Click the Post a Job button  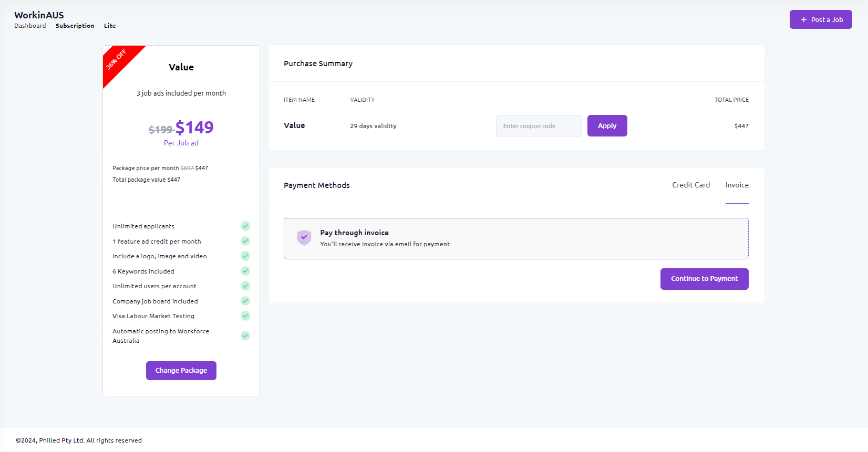821,19
